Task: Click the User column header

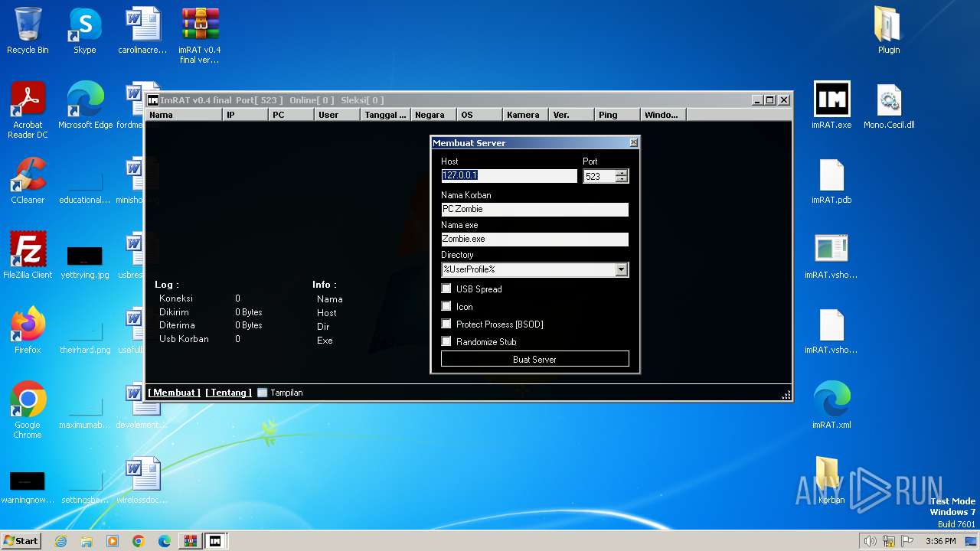Action: (337, 115)
